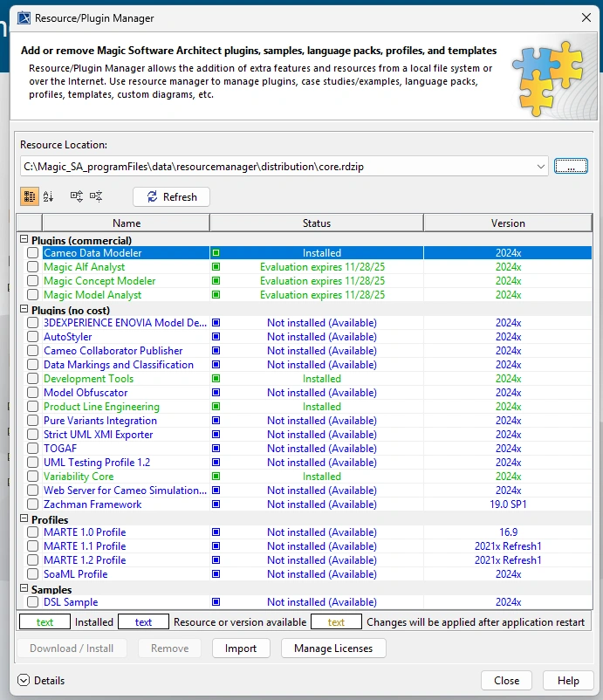This screenshot has height=700, width=603.
Task: Click the blue status icon for Strict UML XMI Exporter
Action: (216, 435)
